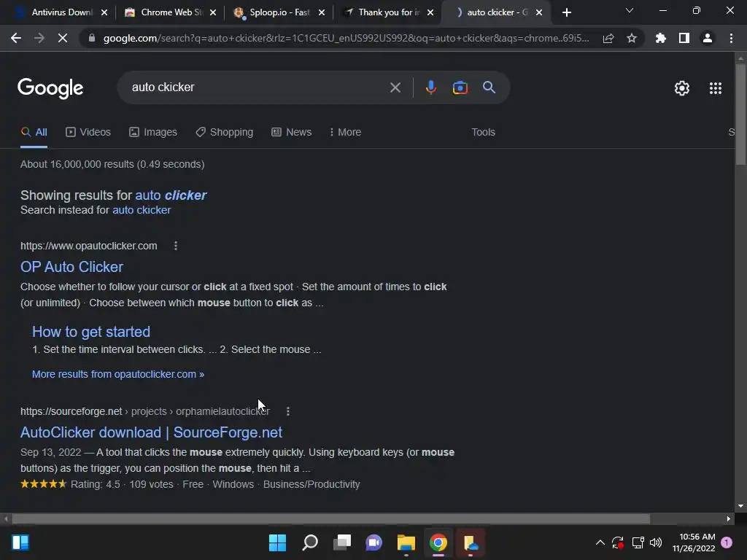Open the Chrome extensions puzzle icon
Image resolution: width=747 pixels, height=560 pixels.
pos(661,38)
